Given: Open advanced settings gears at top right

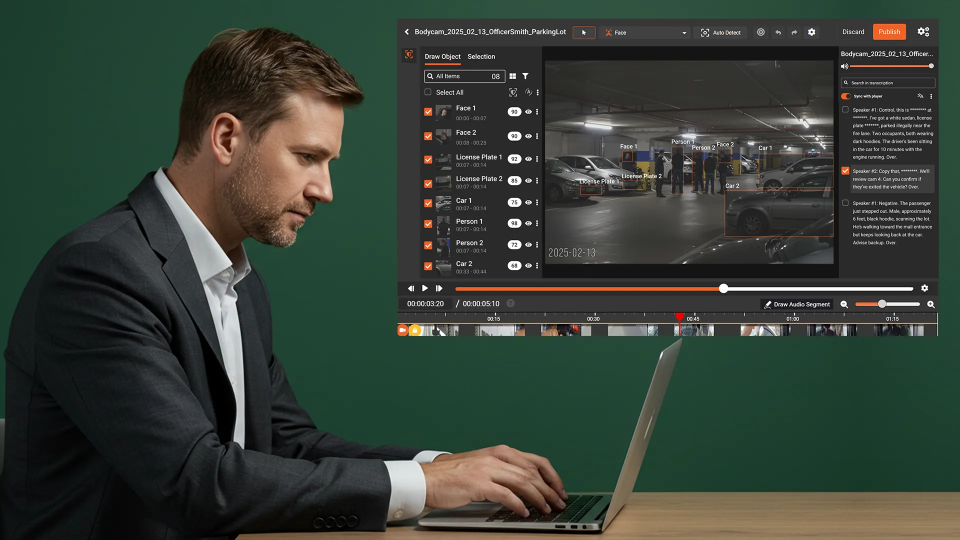Looking at the screenshot, I should pos(923,32).
